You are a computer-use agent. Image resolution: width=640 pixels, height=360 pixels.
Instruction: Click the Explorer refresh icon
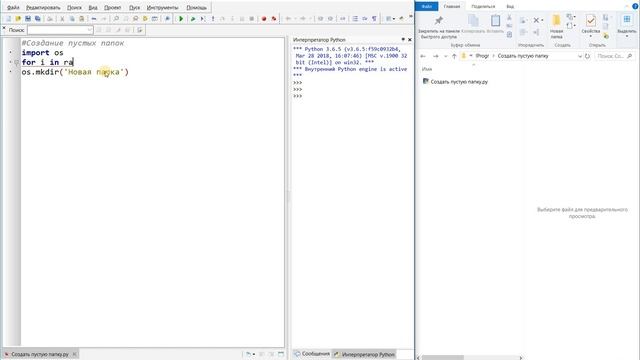tap(587, 56)
